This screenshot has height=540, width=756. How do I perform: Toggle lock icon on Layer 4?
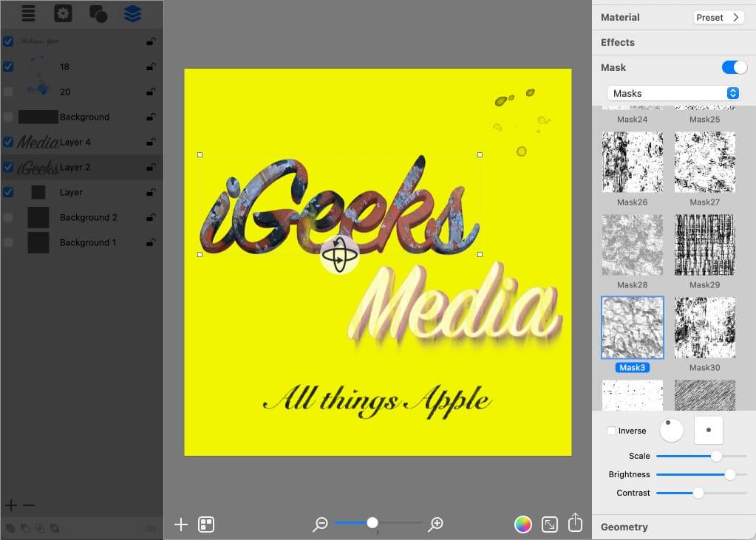click(x=151, y=142)
